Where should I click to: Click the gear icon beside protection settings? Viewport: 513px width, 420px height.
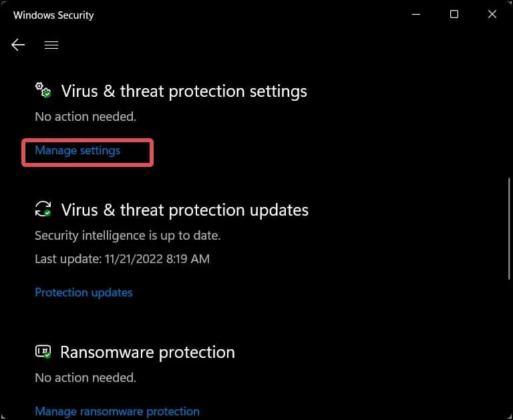click(x=43, y=90)
